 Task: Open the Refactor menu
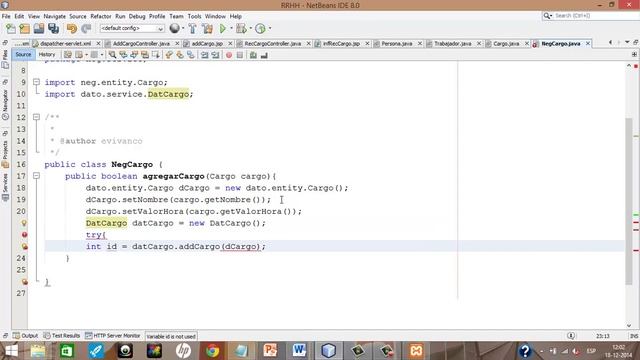pos(100,16)
